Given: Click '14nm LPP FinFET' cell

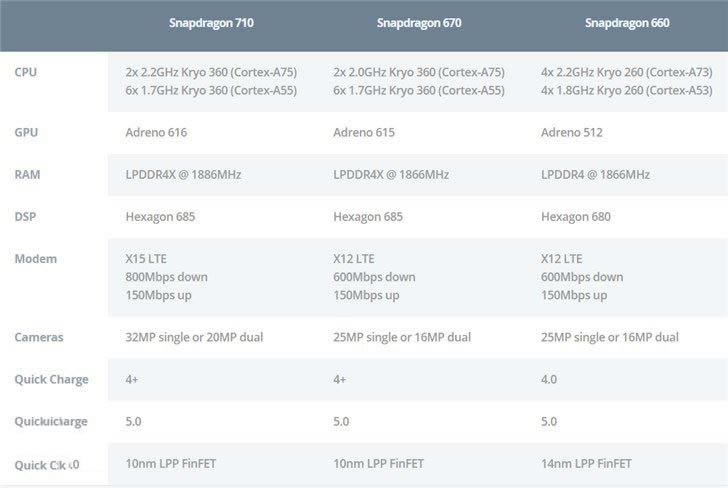Looking at the screenshot, I should [x=586, y=463].
